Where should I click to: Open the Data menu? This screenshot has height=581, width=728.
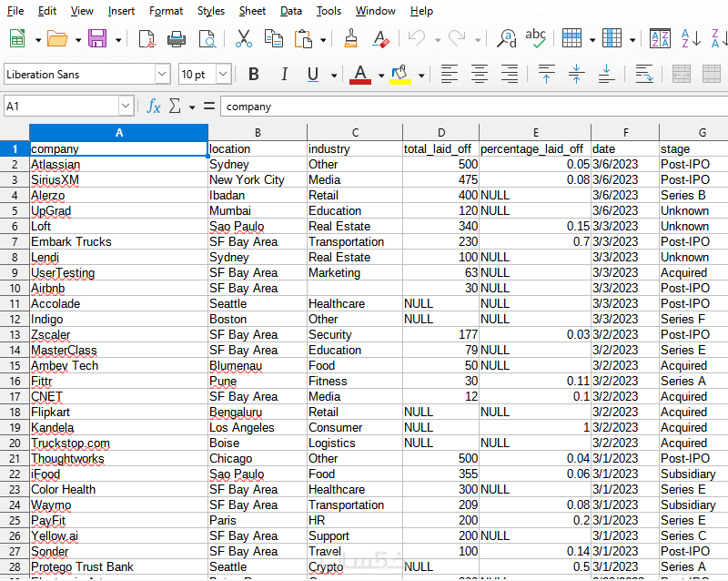290,11
